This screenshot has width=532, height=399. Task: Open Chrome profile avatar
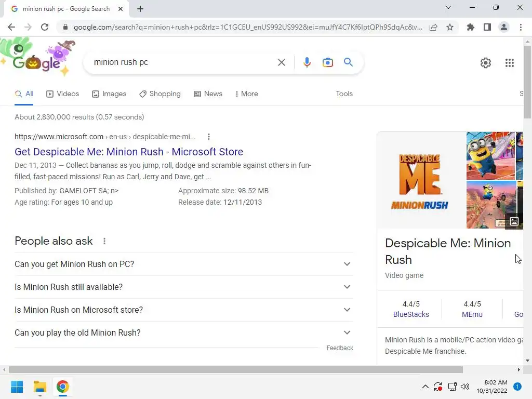tap(504, 27)
